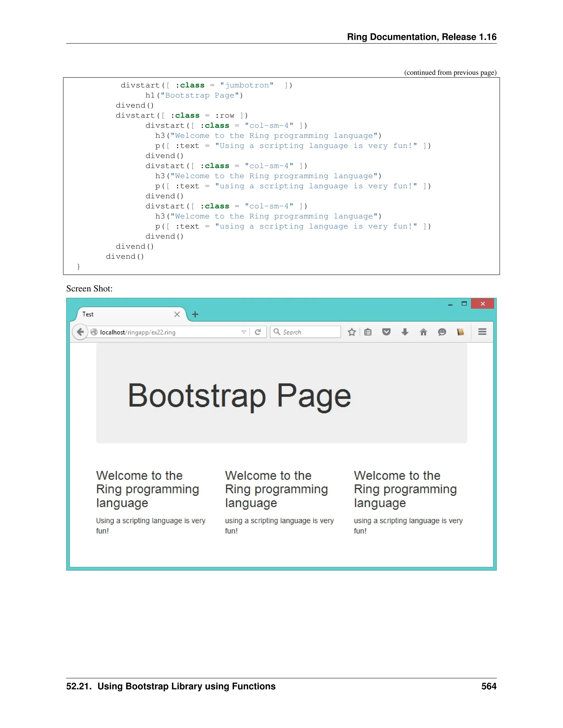Open the Firefox hamburger menu
The width and height of the screenshot is (563, 728).
(x=482, y=332)
